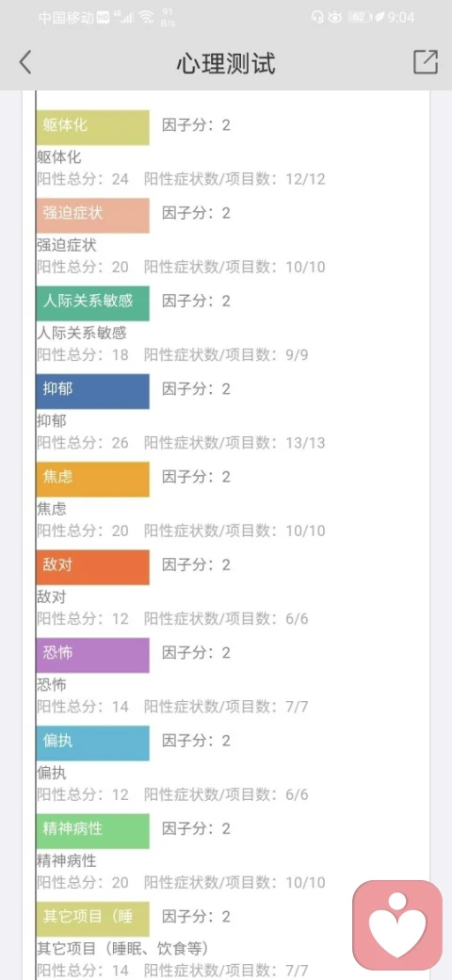Image resolution: width=452 pixels, height=980 pixels.
Task: Tap the 抑郁 阳性总分: 26 text
Action: point(83,443)
